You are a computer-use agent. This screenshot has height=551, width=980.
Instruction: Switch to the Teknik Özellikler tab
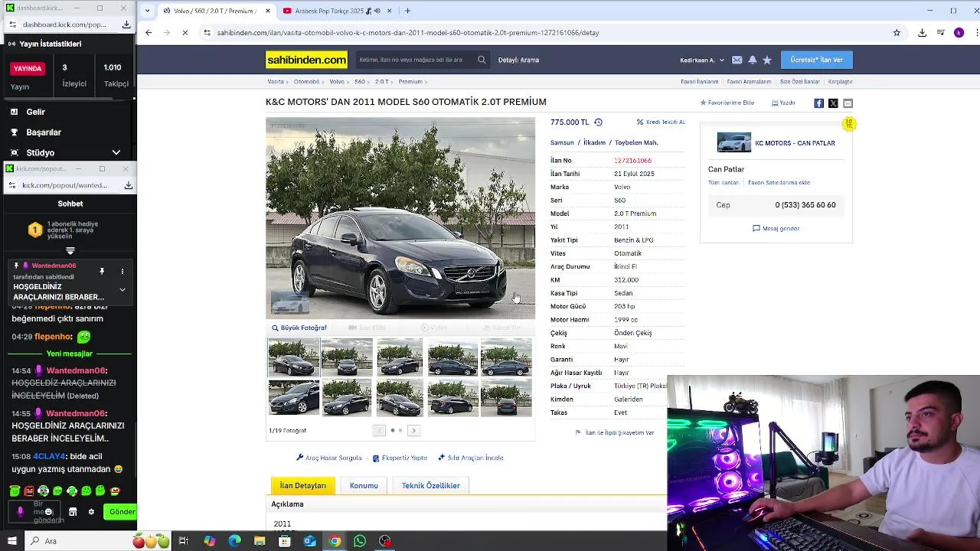[430, 485]
